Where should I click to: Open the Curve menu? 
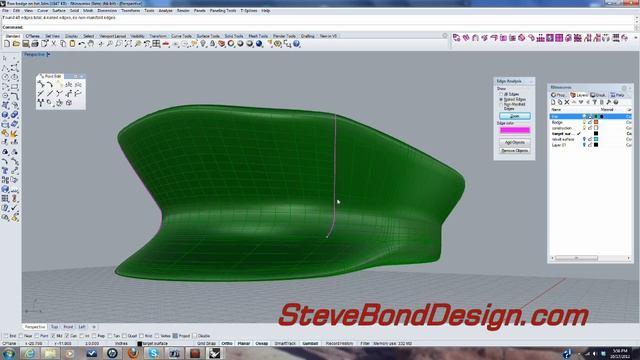(42, 11)
